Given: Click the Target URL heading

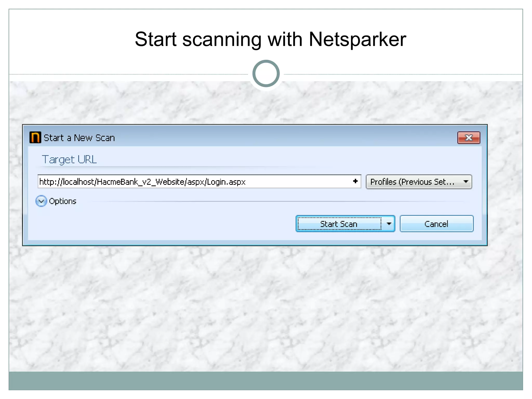Looking at the screenshot, I should 69,159.
